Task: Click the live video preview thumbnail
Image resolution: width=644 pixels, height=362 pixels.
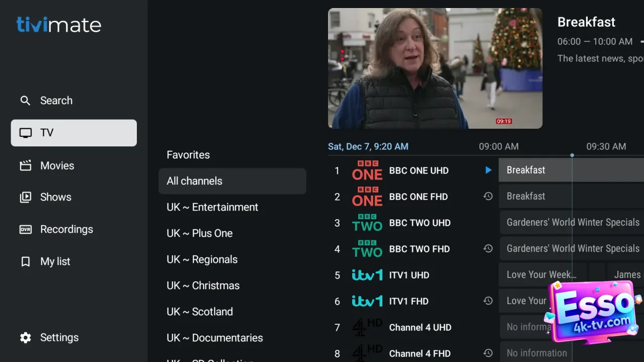Action: (435, 68)
